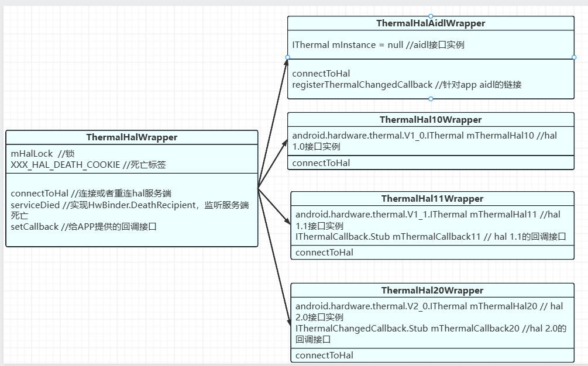Select the ThermalHal10Wrapper title
The image size is (588, 366).
pos(431,119)
